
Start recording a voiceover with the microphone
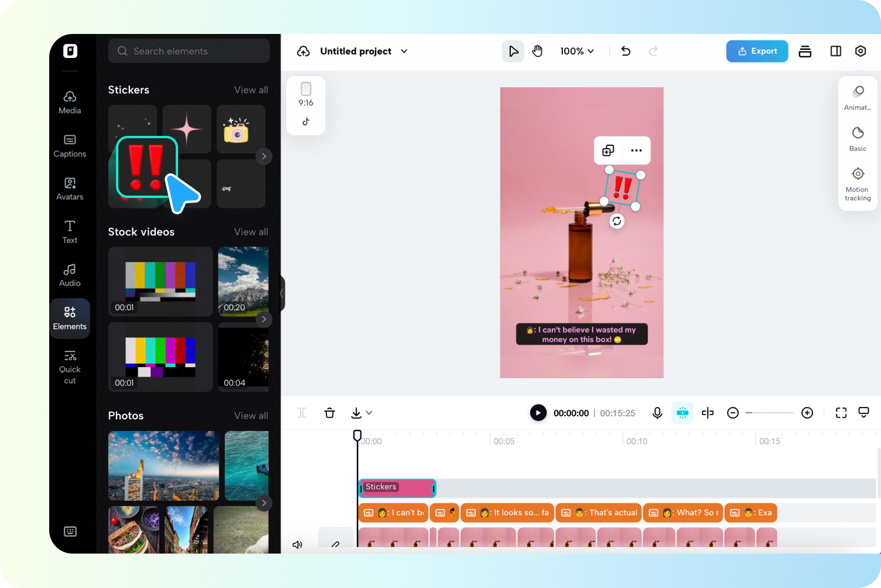pyautogui.click(x=657, y=413)
